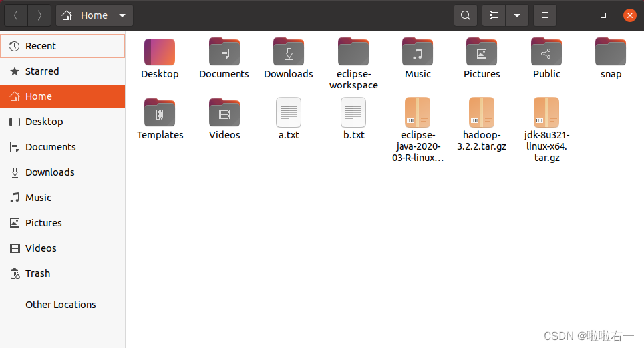Select the jdk-8u321-linux-x64.tar.gz archive
This screenshot has height=348, width=644.
(546, 130)
